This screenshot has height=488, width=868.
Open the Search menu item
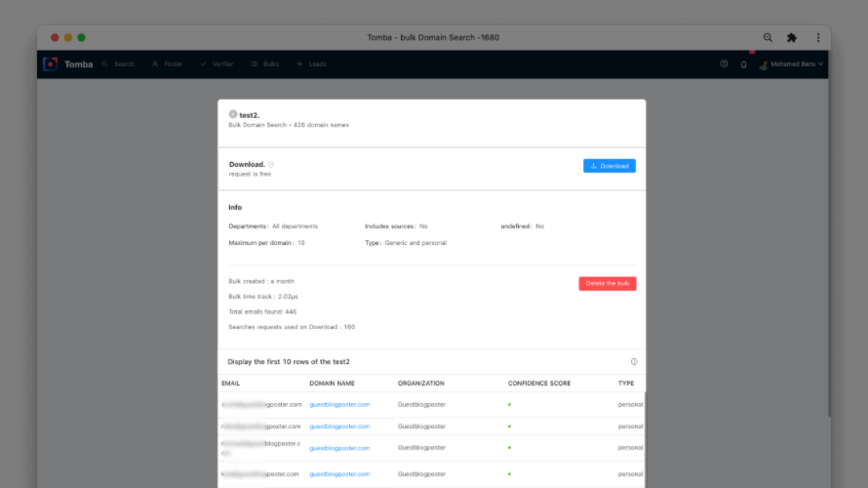118,64
